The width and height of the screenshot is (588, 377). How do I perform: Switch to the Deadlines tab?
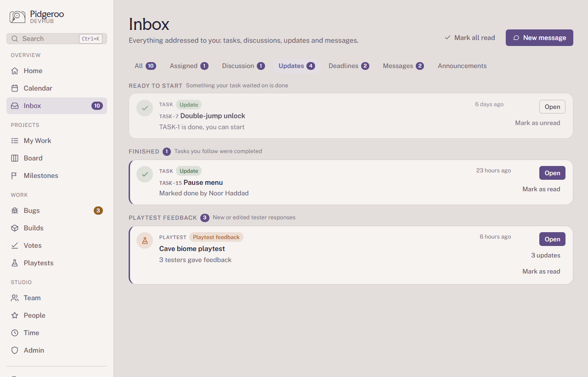tap(349, 66)
